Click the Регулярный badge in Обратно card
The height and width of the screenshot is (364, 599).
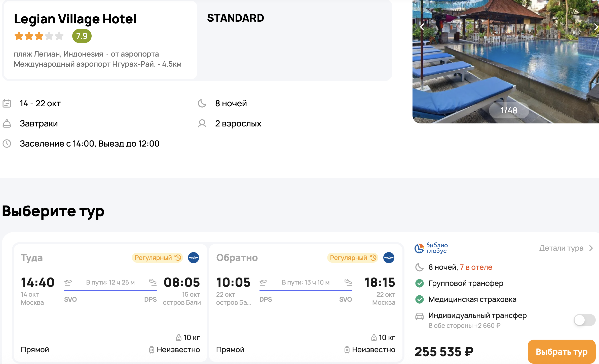[x=353, y=258]
